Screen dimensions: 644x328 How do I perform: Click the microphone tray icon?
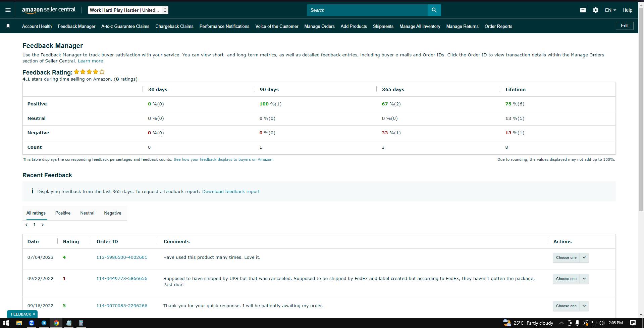coord(577,323)
